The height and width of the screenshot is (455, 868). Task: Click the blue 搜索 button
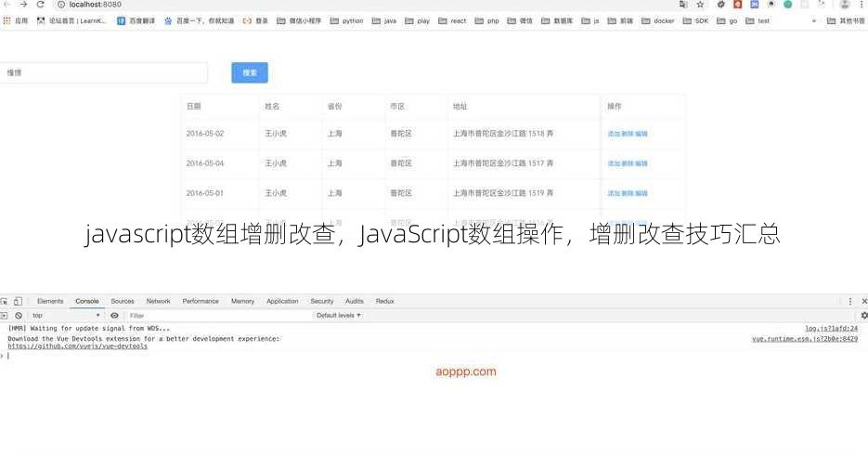tap(250, 72)
